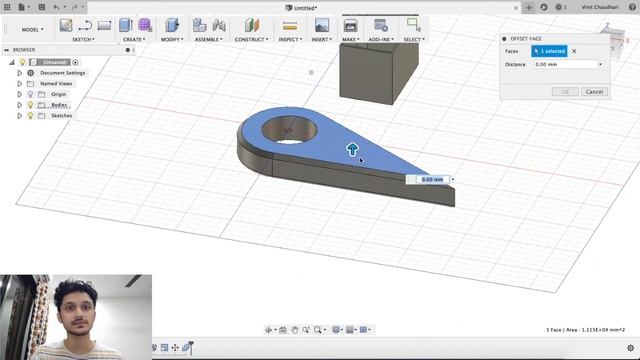
Task: Expand the Bodies folder node
Action: [19, 105]
